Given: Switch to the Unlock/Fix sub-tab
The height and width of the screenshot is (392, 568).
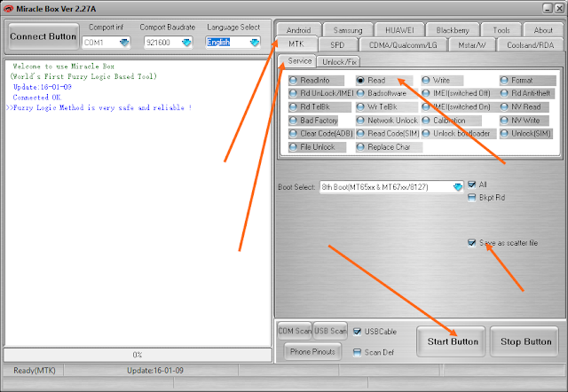Looking at the screenshot, I should tap(339, 62).
